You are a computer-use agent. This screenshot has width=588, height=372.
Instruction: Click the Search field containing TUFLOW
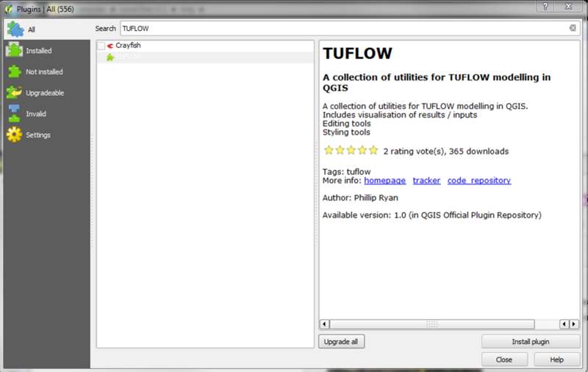click(344, 28)
